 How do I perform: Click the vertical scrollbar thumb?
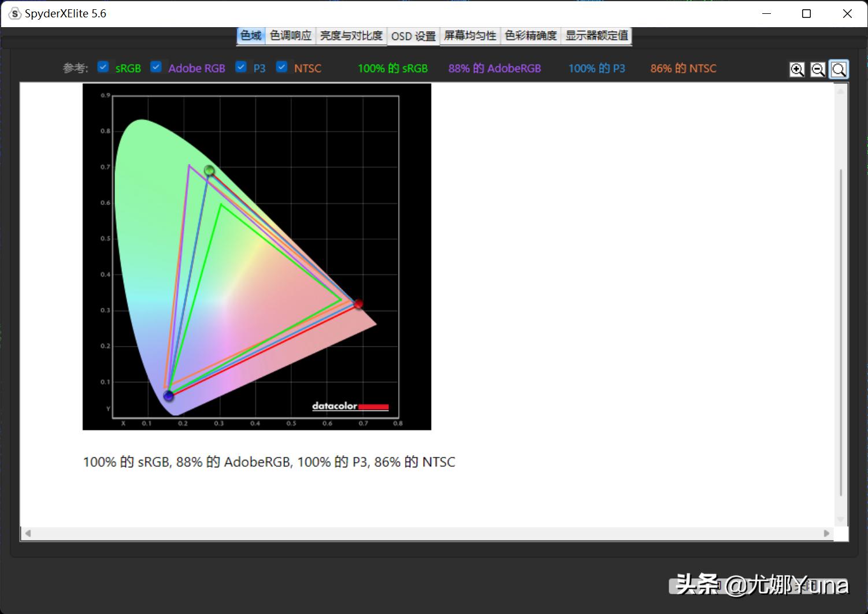(841, 332)
